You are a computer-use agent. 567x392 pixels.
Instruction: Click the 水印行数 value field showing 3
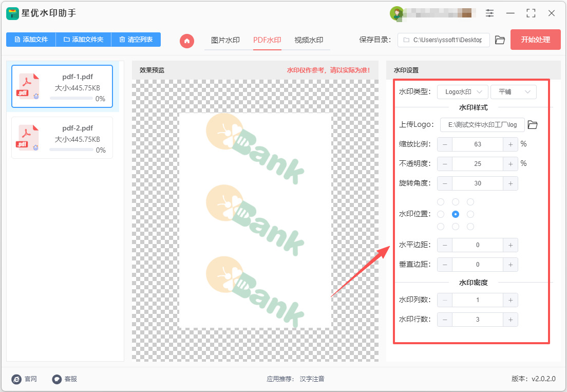pos(477,320)
